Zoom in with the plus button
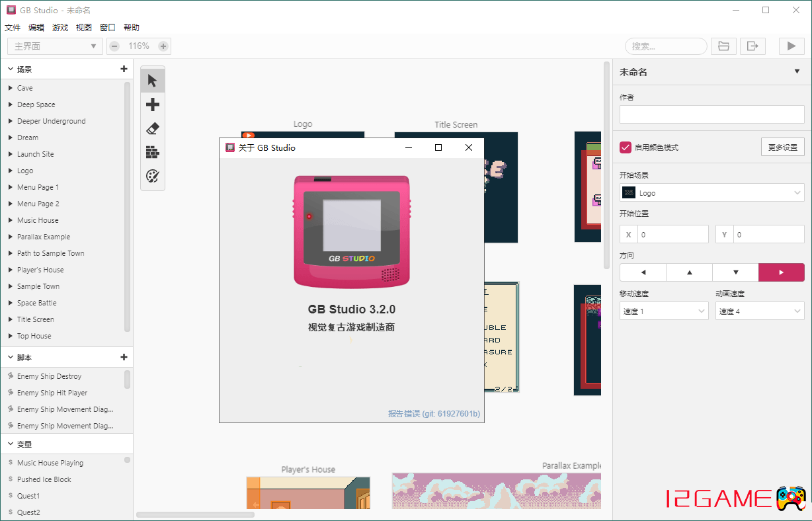Screen dimensions: 812x521 (163, 46)
